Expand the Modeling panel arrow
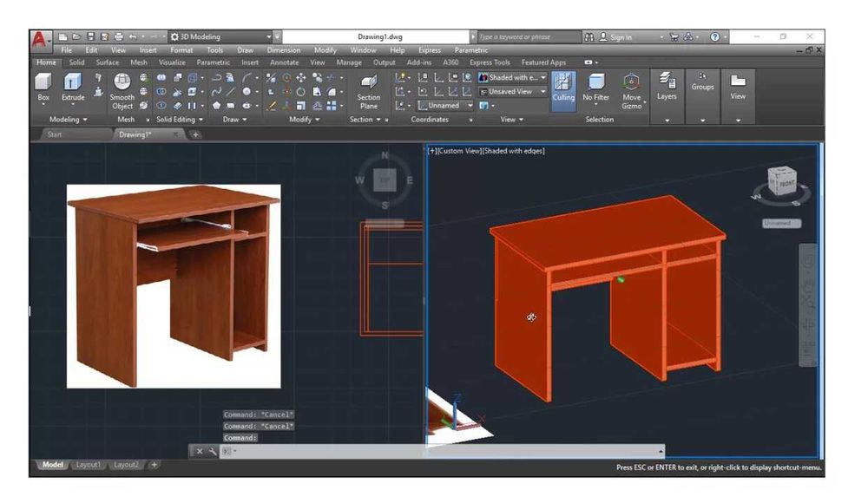This screenshot has width=868, height=503. point(85,120)
